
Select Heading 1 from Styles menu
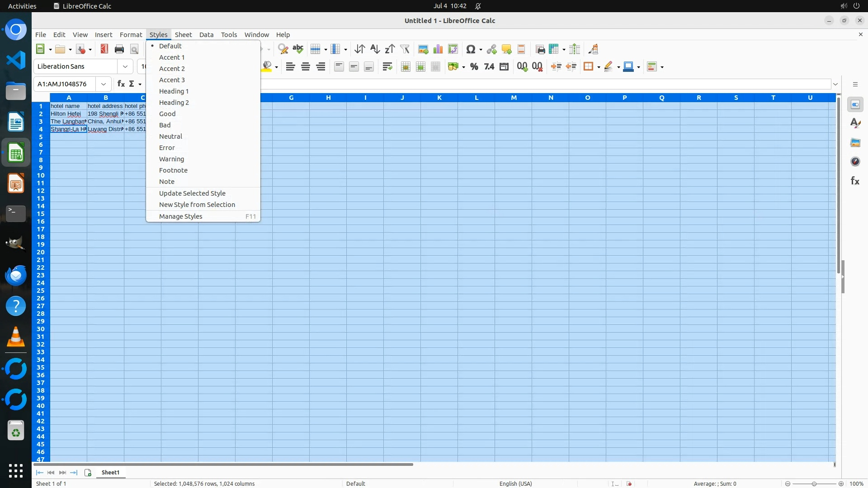point(174,91)
